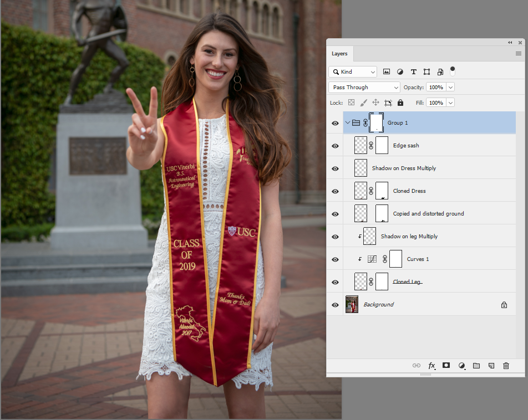
Task: Select the type layer filter icon
Action: tap(414, 71)
